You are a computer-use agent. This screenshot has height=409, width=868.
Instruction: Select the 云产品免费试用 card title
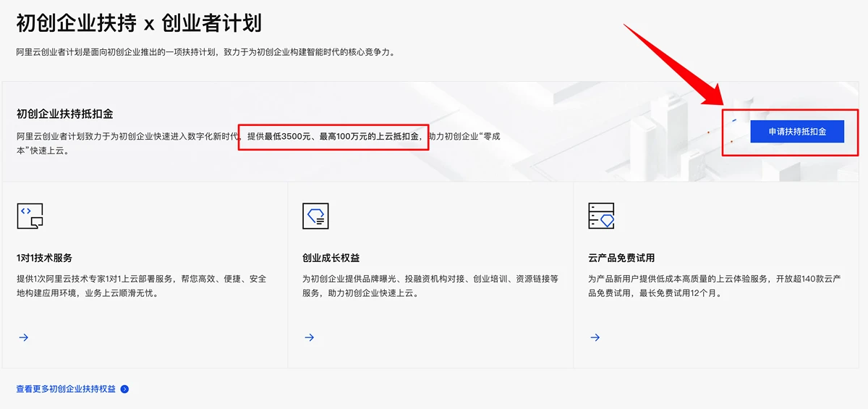[x=621, y=258]
